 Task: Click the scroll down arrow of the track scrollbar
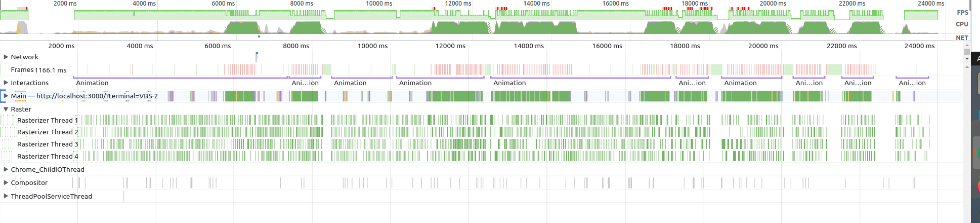(967, 59)
